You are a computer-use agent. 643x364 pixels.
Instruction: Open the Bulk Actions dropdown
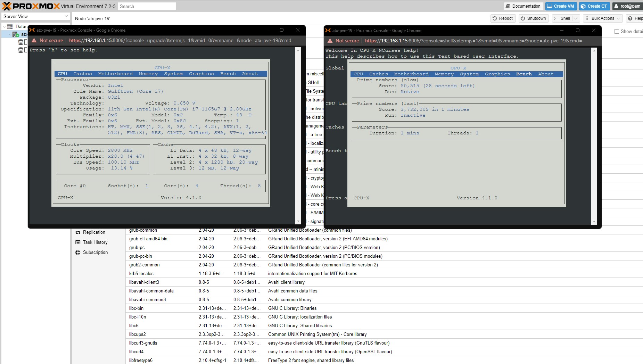point(603,18)
